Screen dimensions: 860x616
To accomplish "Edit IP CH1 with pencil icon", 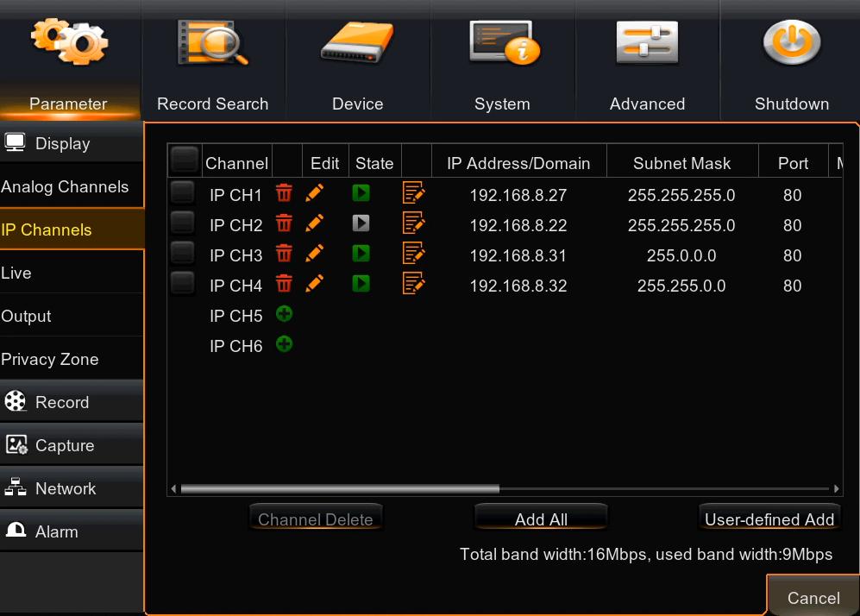I will tap(314, 193).
